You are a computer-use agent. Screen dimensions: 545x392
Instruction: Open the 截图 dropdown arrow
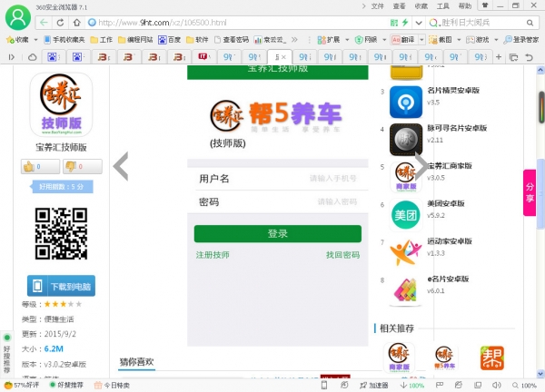tap(459, 40)
